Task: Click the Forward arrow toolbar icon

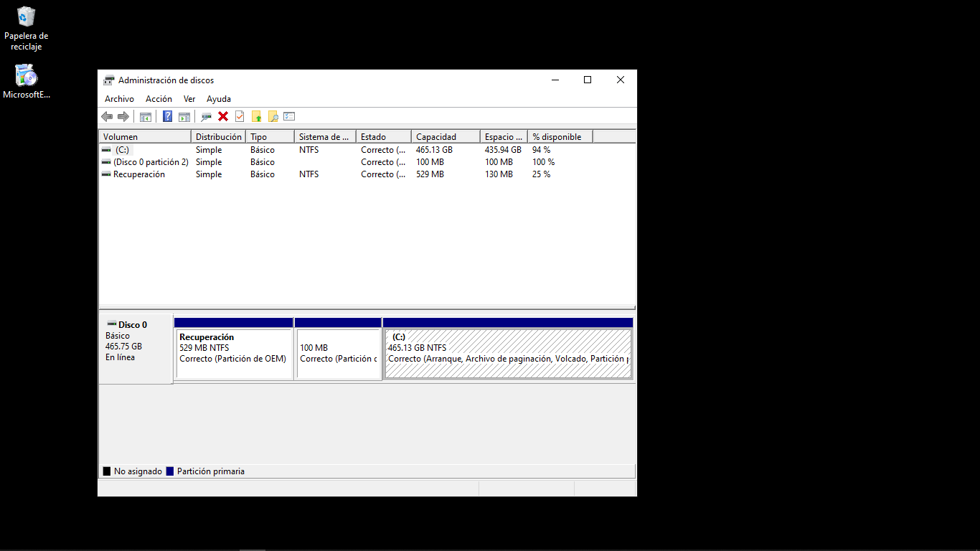Action: (x=123, y=116)
